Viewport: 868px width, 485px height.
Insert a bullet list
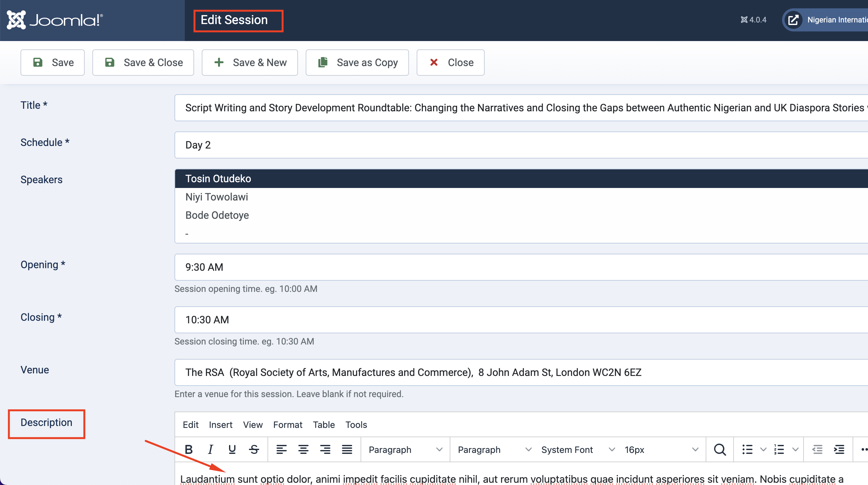point(747,450)
